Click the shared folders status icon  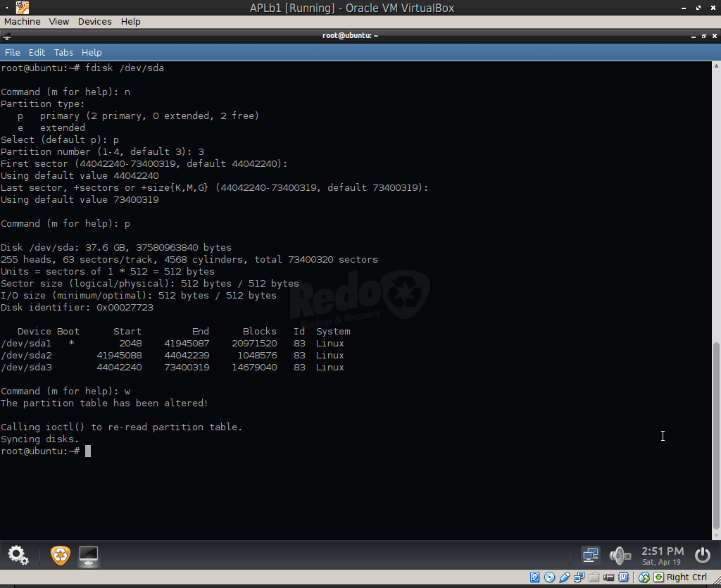pyautogui.click(x=595, y=577)
